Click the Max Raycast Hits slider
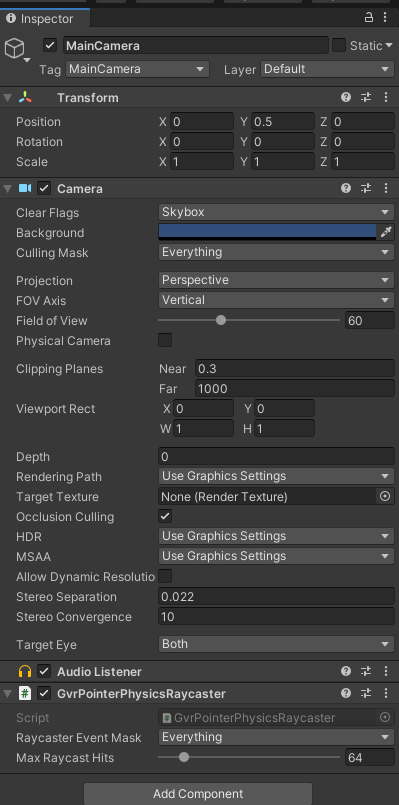 [249, 757]
